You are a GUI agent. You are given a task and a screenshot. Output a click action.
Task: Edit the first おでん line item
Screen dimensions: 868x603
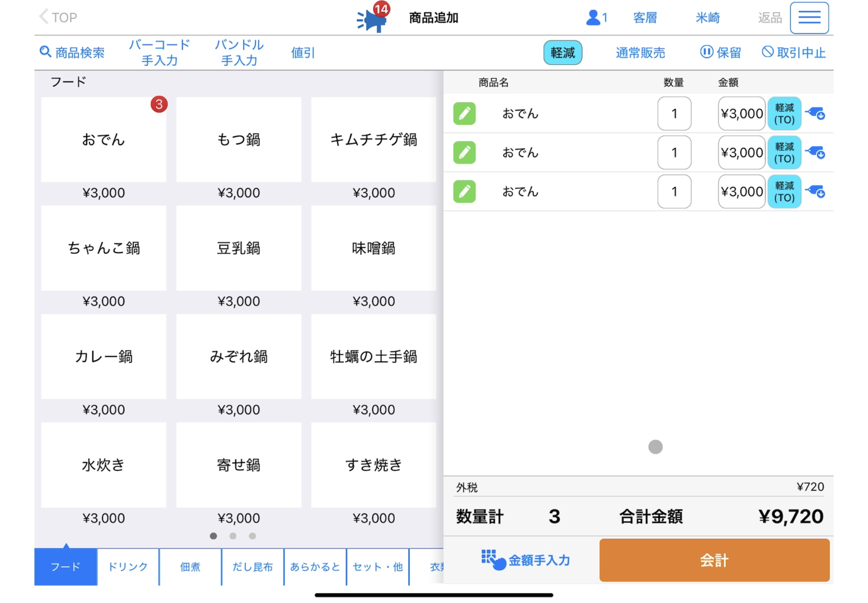(464, 114)
